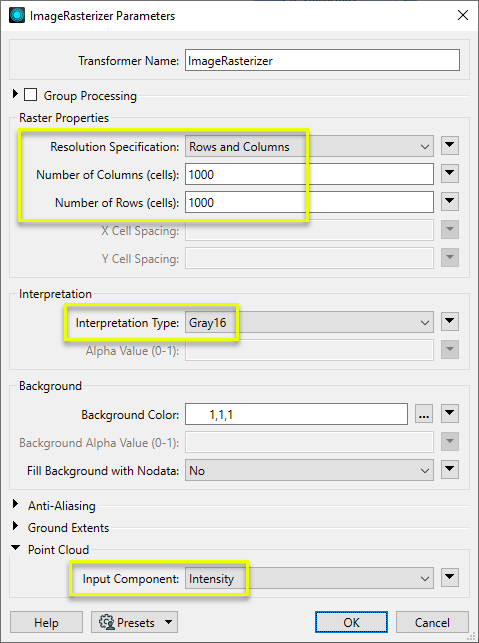Screen dimensions: 479x643
Task: Open the arrow menu beside Background Color
Action: [450, 414]
